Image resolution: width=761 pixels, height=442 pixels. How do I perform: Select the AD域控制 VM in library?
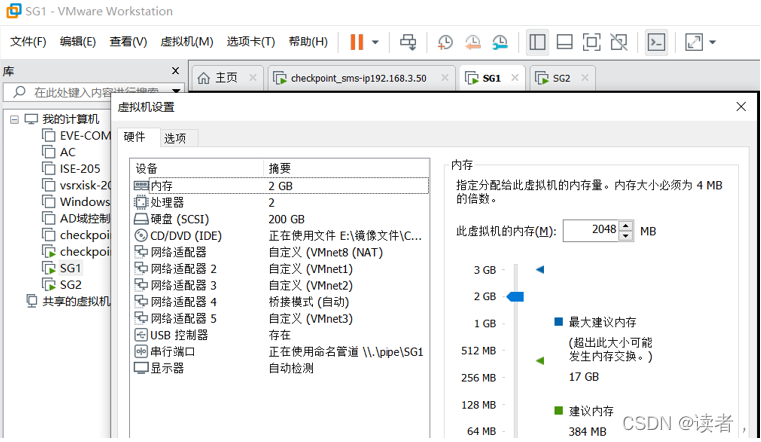click(x=77, y=218)
